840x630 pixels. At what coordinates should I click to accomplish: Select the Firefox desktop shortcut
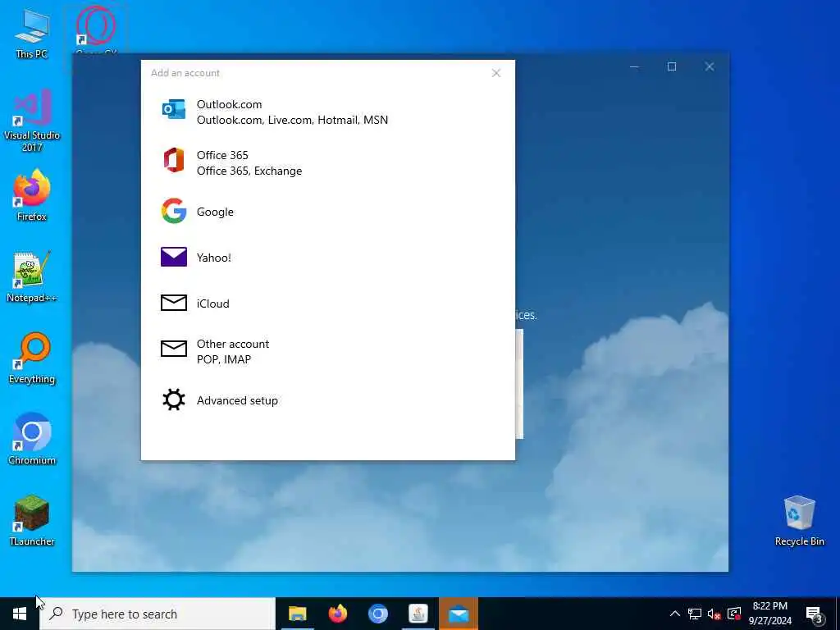(x=32, y=195)
